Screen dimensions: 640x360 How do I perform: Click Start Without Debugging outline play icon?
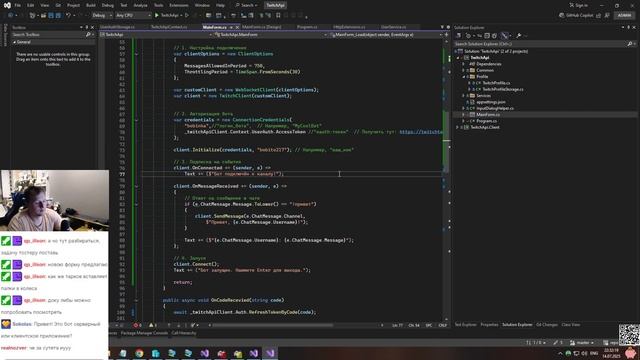pyautogui.click(x=187, y=16)
